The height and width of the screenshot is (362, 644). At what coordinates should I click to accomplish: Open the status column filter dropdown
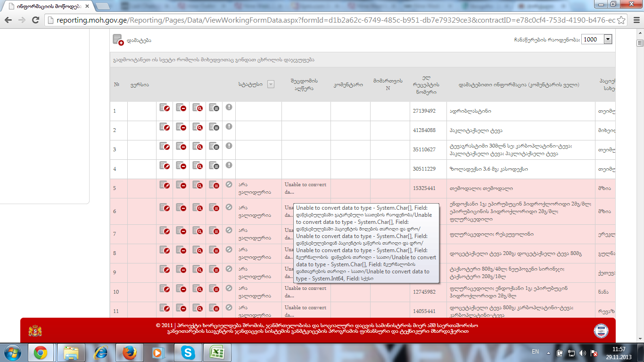[x=271, y=84]
